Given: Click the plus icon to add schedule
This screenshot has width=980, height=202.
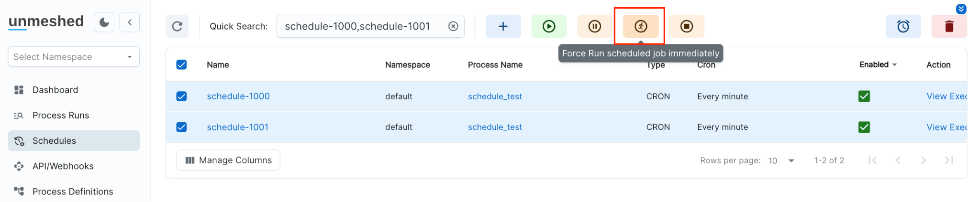Looking at the screenshot, I should point(503,26).
